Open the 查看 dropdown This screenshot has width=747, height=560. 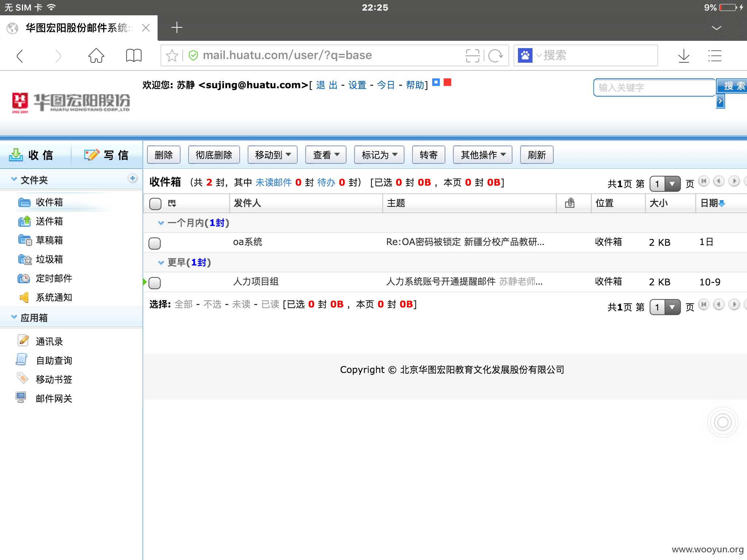pyautogui.click(x=326, y=155)
